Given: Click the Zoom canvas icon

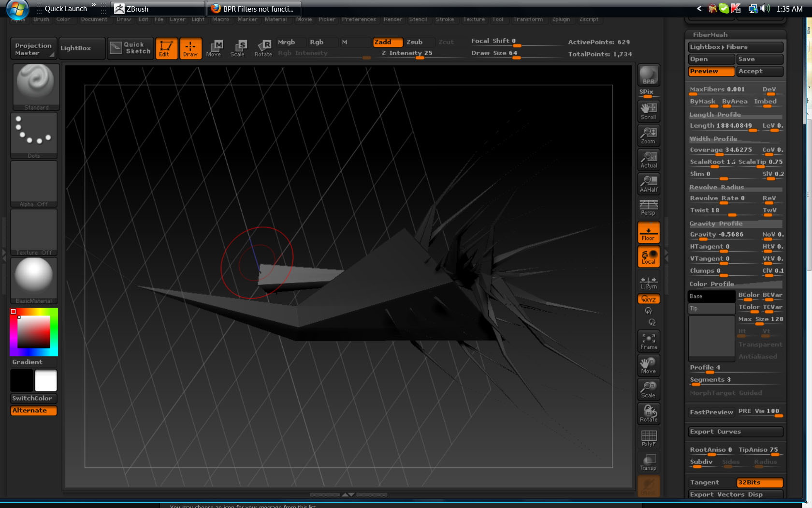Looking at the screenshot, I should click(648, 135).
